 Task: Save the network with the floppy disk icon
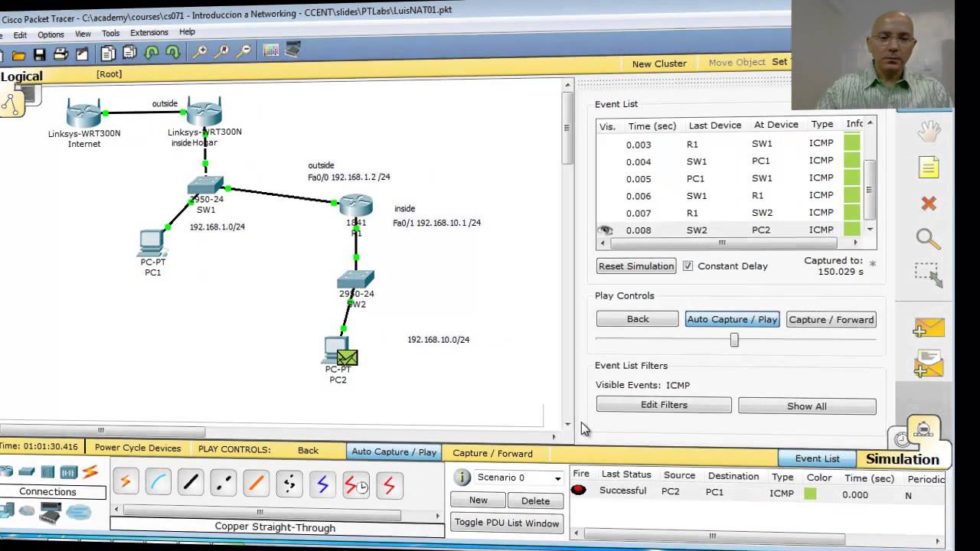[40, 54]
